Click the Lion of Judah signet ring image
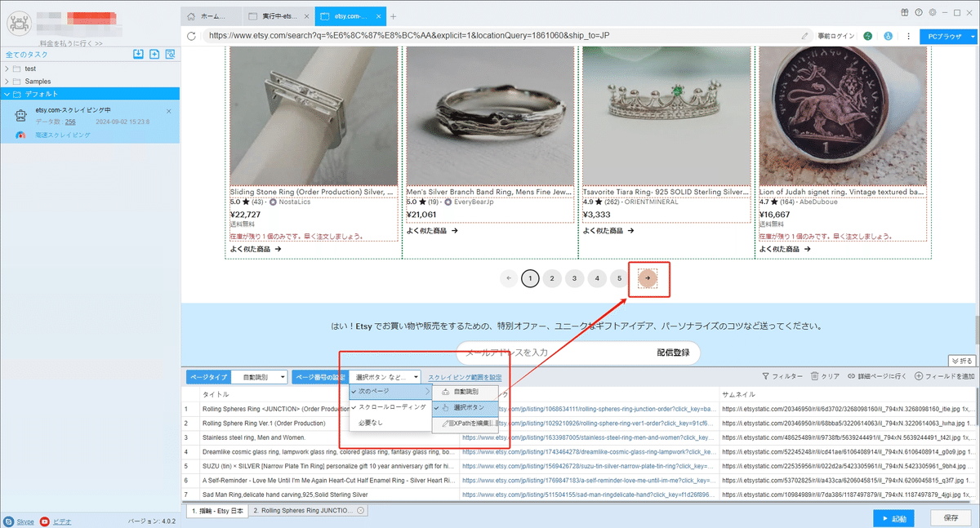This screenshot has width=980, height=528. tap(842, 116)
